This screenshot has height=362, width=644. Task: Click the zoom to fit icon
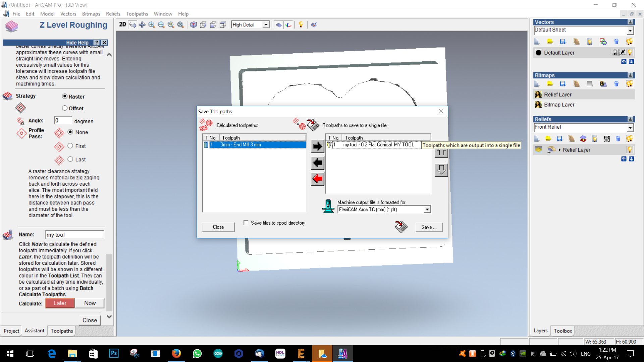click(180, 24)
